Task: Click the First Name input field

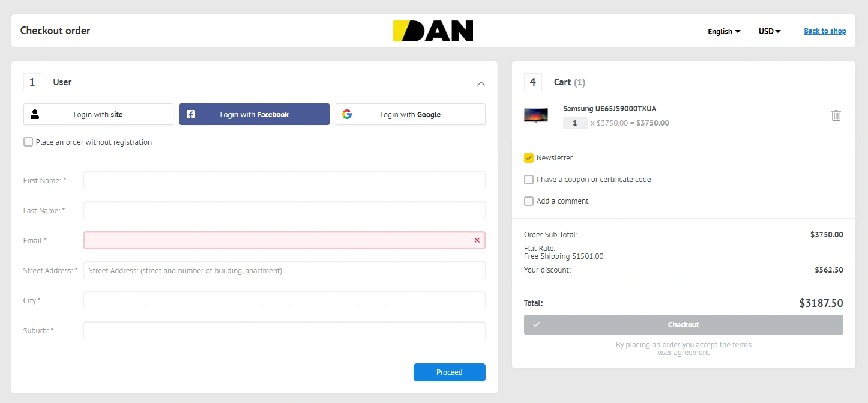Action: coord(284,180)
